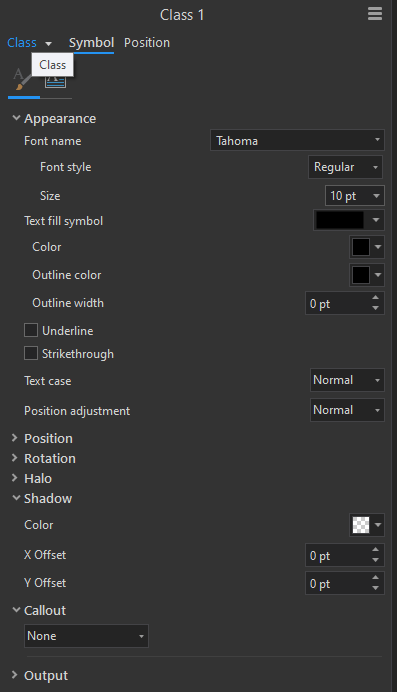Viewport: 397px width, 692px height.
Task: Click the Outline width label
Action: tap(68, 303)
